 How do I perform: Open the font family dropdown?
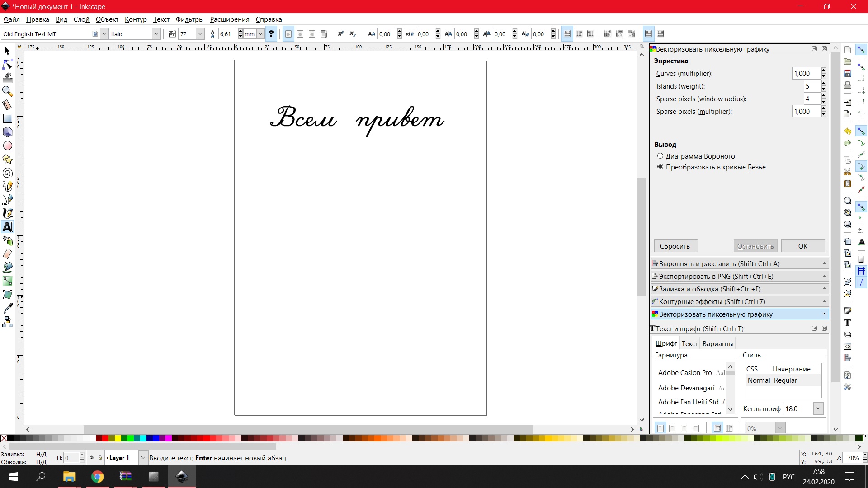click(x=104, y=34)
